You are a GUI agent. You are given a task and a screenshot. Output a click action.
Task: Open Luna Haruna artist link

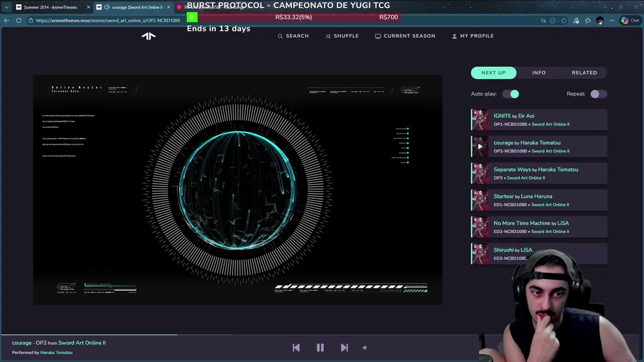point(536,197)
